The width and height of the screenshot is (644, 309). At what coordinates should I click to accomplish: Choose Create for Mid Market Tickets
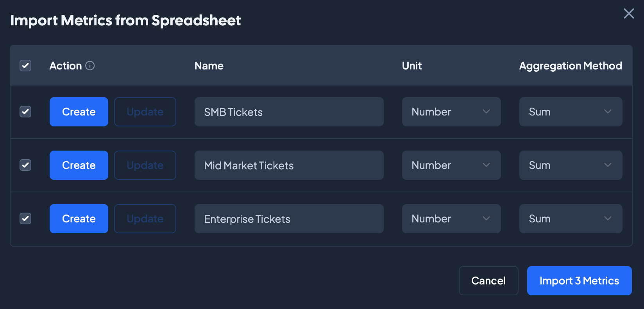(x=79, y=165)
